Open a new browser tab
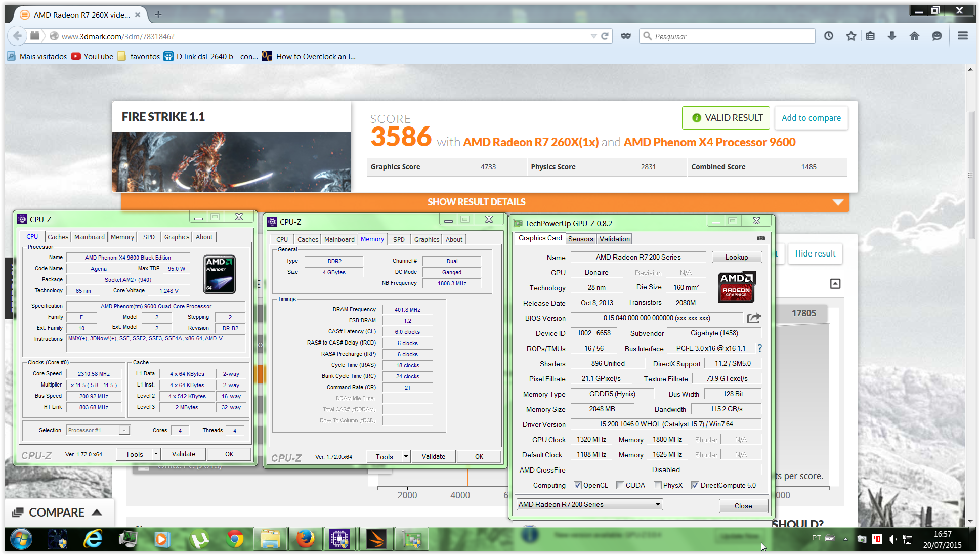The image size is (980, 555). pyautogui.click(x=158, y=15)
